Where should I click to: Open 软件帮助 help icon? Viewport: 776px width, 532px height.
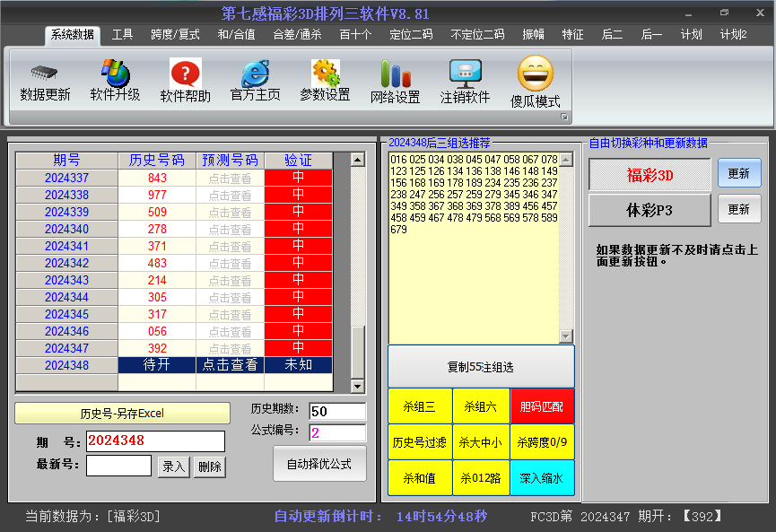tap(185, 73)
